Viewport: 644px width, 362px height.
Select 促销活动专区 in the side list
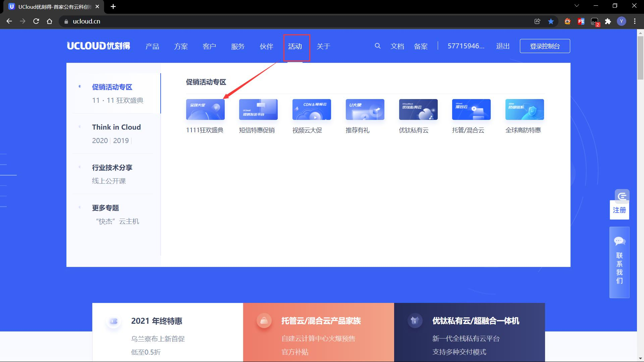[112, 87]
